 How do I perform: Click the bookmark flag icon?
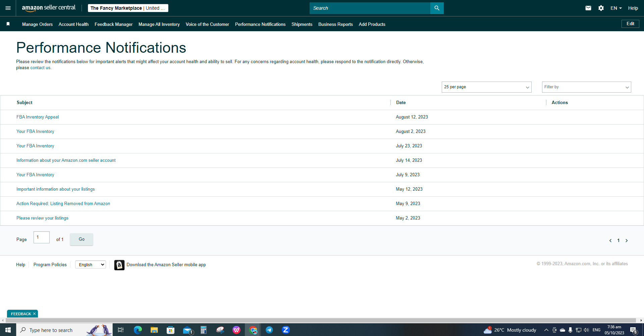coord(8,24)
